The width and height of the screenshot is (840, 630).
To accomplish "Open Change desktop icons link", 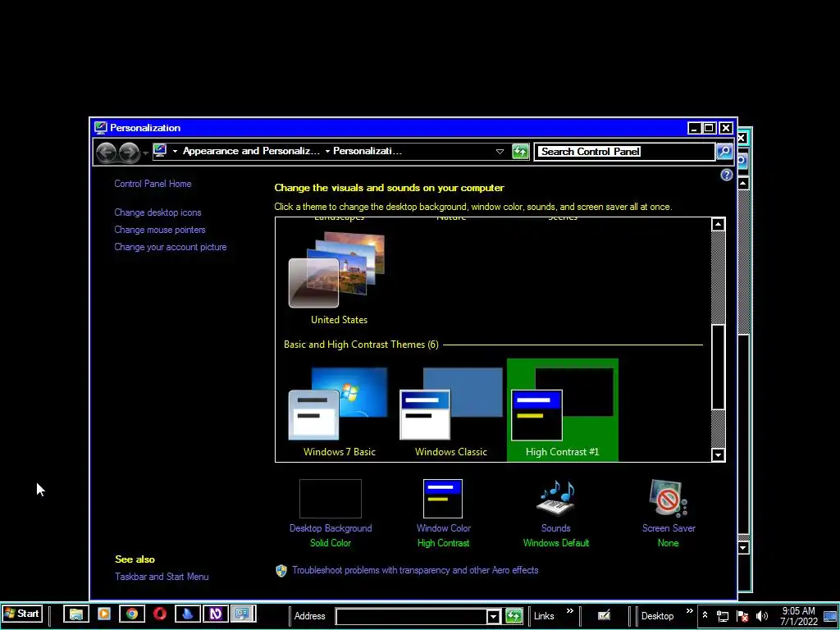I will (x=157, y=212).
